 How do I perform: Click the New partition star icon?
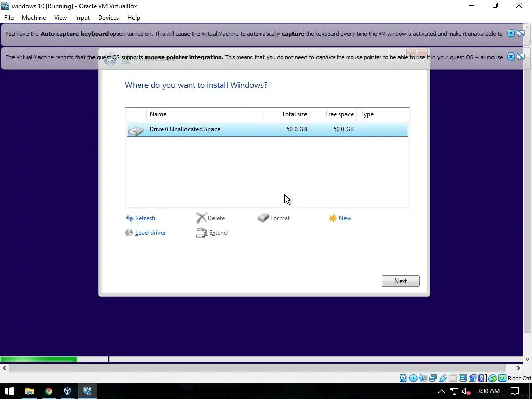point(333,218)
